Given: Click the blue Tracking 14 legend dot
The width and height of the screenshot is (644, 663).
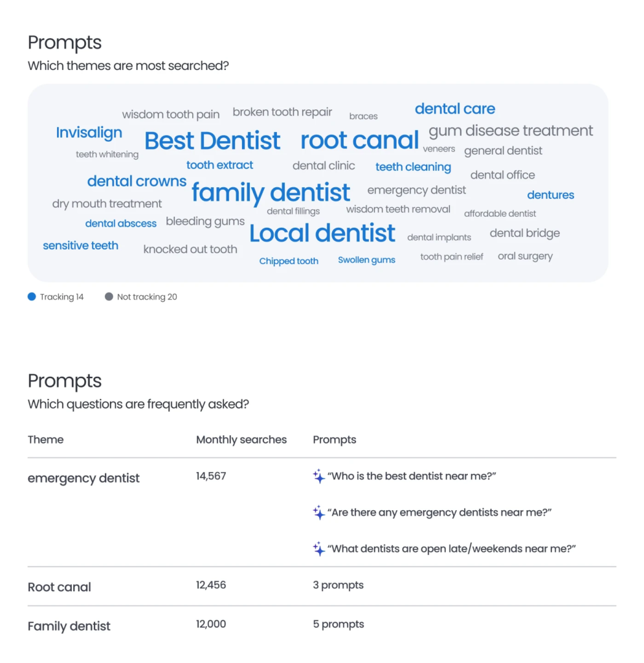Looking at the screenshot, I should pos(32,297).
